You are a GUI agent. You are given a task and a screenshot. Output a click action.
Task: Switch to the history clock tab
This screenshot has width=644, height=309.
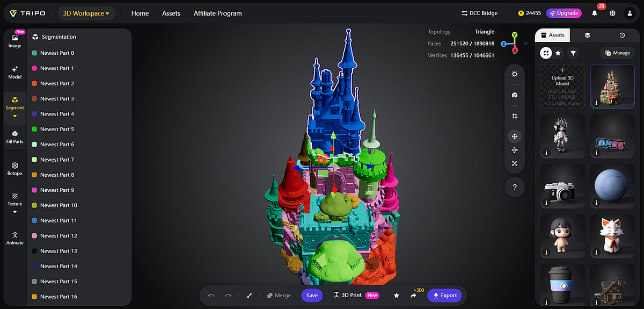pyautogui.click(x=622, y=35)
